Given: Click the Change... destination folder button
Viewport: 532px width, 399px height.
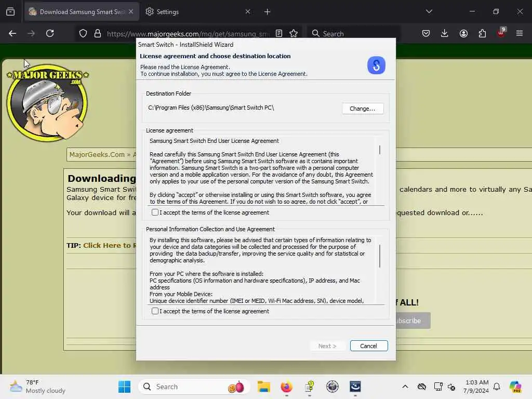Looking at the screenshot, I should 363,109.
